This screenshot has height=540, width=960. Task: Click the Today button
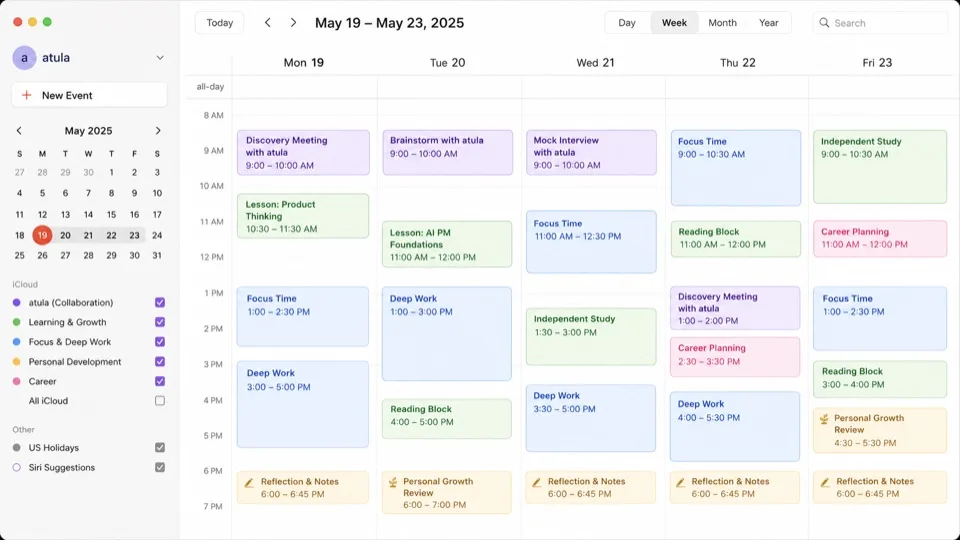click(219, 23)
